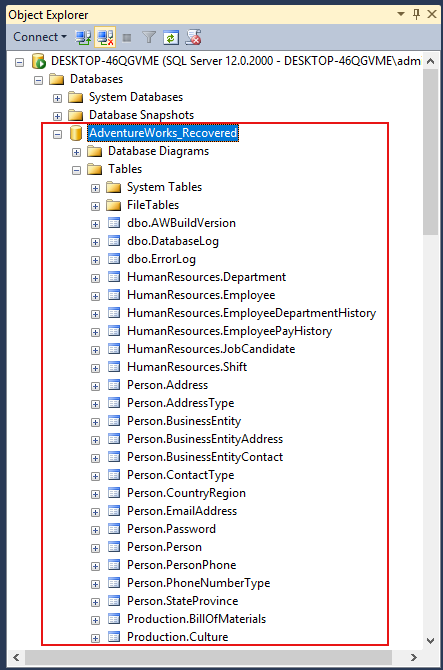Viewport: 443px width, 670px height.
Task: Expand the Person.BusinessEntityContact table
Action: pos(95,458)
